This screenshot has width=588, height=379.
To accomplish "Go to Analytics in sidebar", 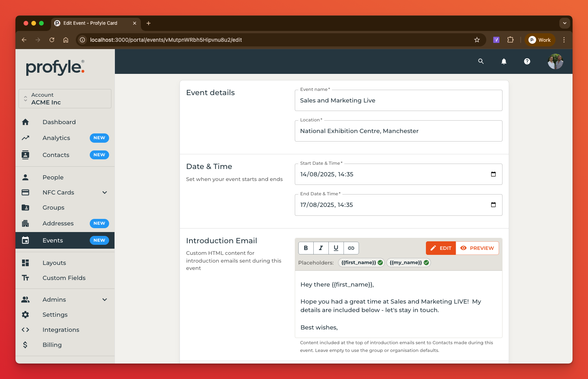I will tap(56, 138).
